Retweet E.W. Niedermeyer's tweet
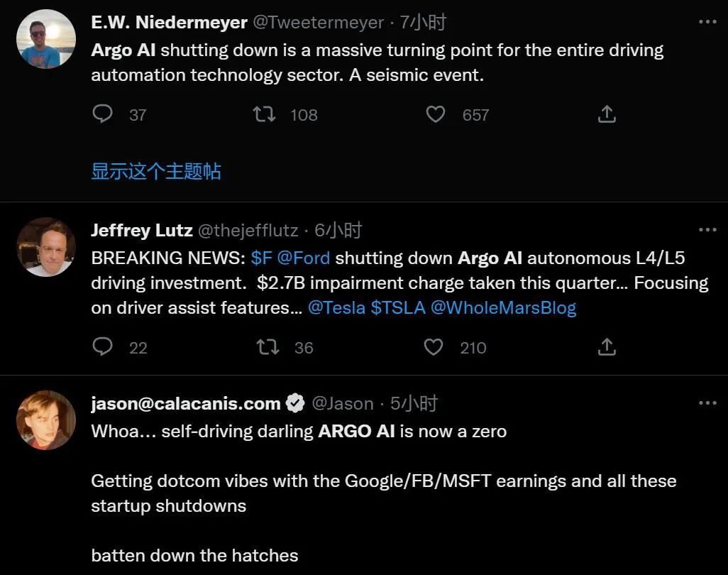Image resolution: width=728 pixels, height=575 pixels. (x=265, y=114)
